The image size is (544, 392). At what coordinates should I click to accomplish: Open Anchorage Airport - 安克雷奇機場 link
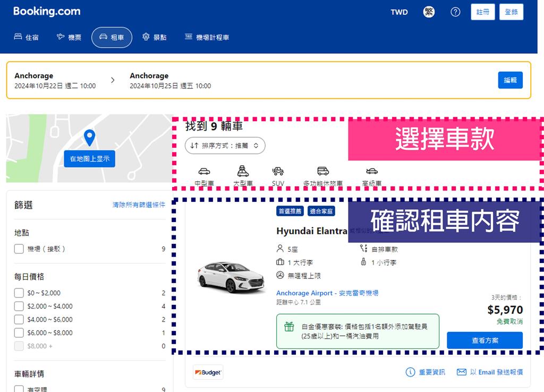(x=327, y=293)
